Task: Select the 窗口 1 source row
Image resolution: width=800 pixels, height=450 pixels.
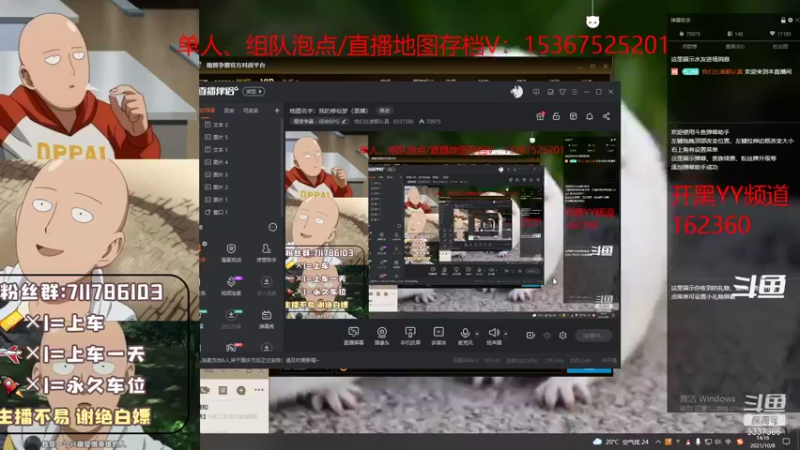Action: click(x=240, y=212)
